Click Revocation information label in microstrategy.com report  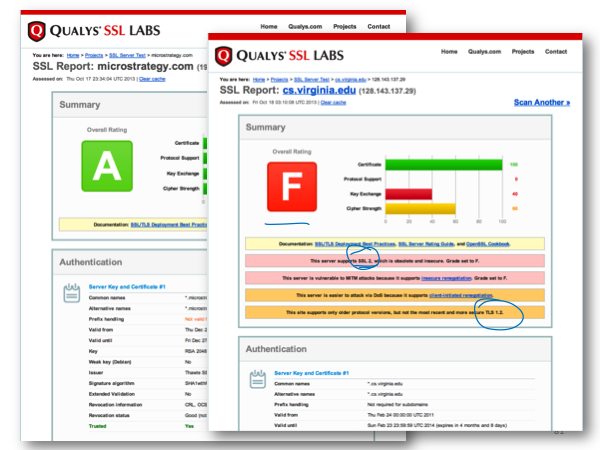(x=115, y=404)
